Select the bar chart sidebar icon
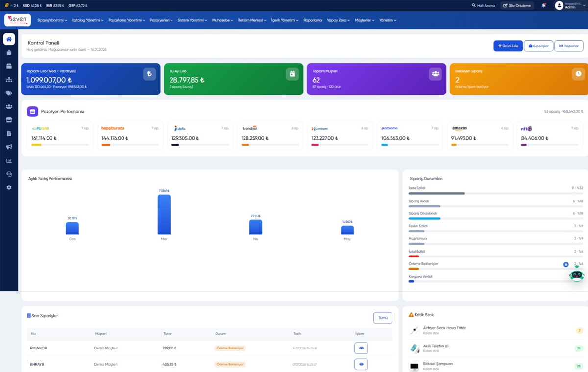Viewport: 588px width, 372px height. click(9, 161)
